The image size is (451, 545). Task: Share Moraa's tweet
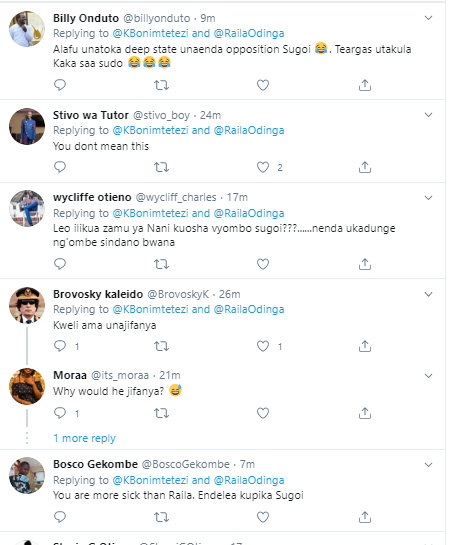pos(365,413)
